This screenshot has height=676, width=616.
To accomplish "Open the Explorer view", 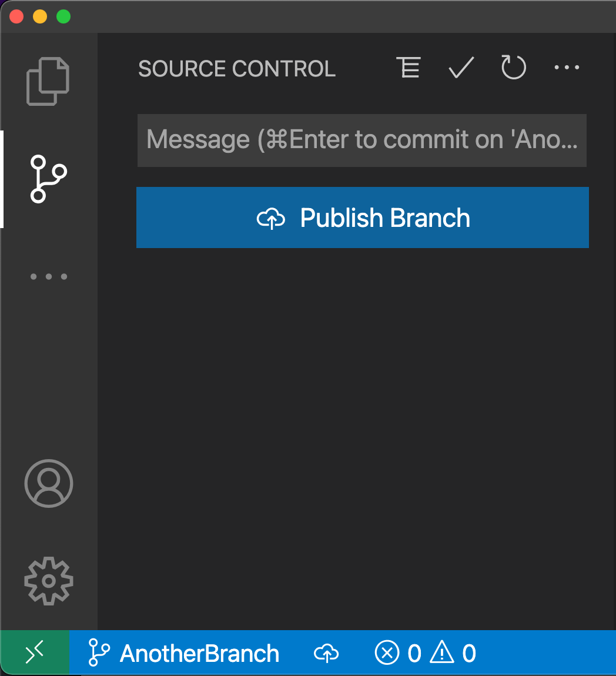I will click(x=49, y=81).
